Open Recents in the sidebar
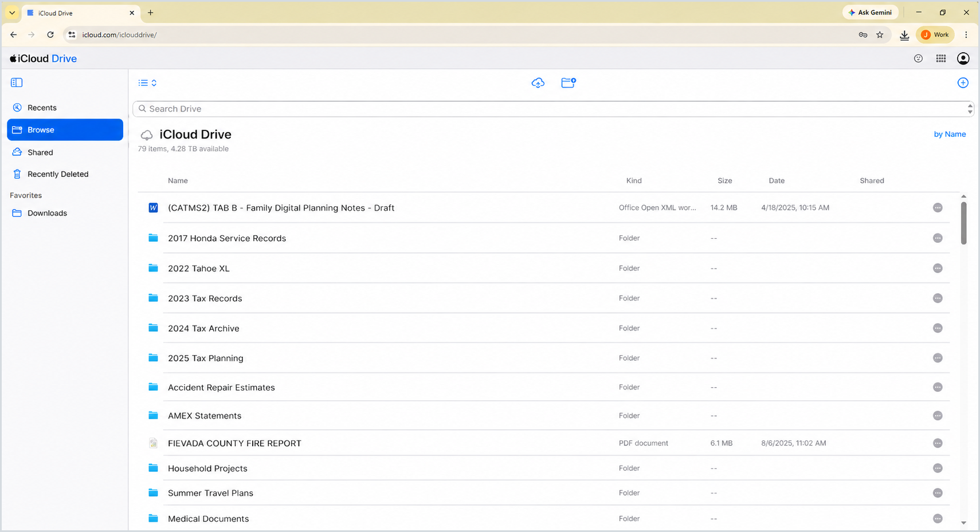Screen dimensions: 980x532 point(65,108)
